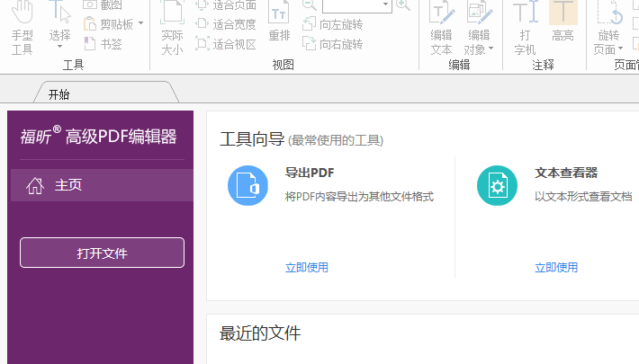
Task: Click the 将PDF内容导出为其他文件格式 description
Action: 359,197
